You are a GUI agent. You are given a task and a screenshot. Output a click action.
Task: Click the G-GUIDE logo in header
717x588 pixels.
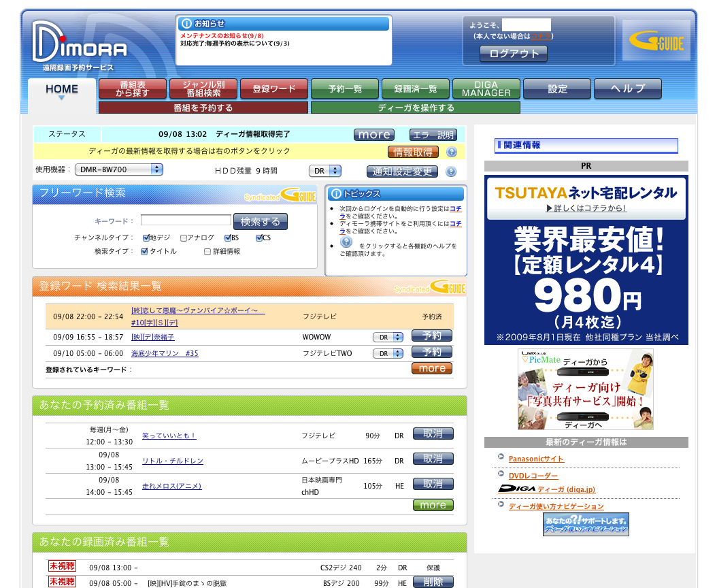coord(656,42)
